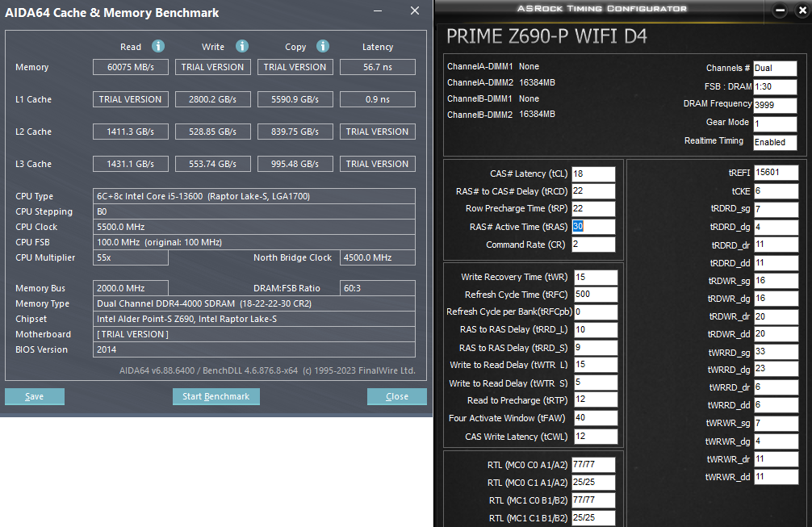Click RTL (MC1 C1 B1/B2) field
The image size is (812, 527).
coord(593,517)
